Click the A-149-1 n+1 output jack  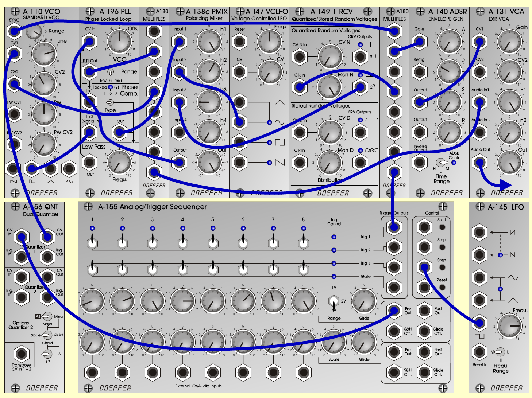(360, 56)
